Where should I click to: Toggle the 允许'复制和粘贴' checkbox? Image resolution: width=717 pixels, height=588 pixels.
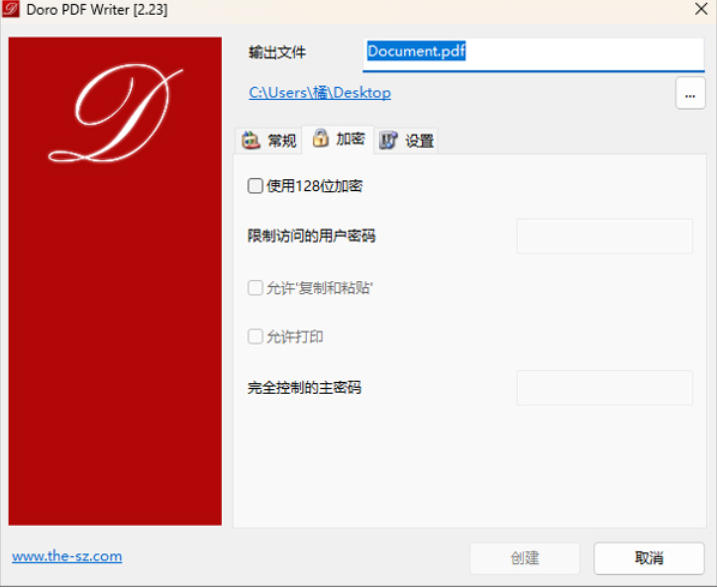click(255, 288)
